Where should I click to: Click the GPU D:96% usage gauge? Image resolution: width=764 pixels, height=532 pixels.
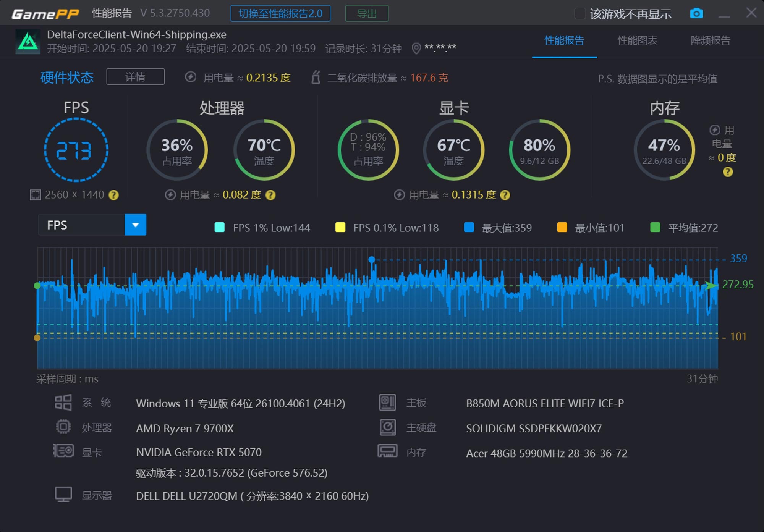(368, 150)
